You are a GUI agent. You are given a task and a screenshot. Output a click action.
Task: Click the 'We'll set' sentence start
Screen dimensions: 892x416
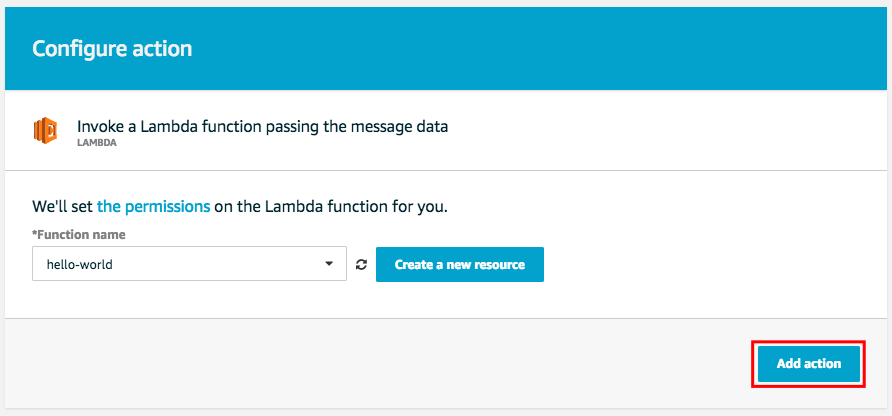click(62, 207)
